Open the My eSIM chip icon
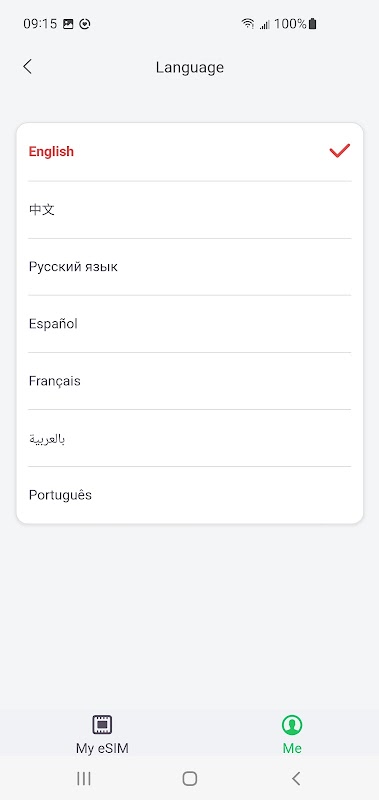This screenshot has height=800, width=379. (103, 724)
